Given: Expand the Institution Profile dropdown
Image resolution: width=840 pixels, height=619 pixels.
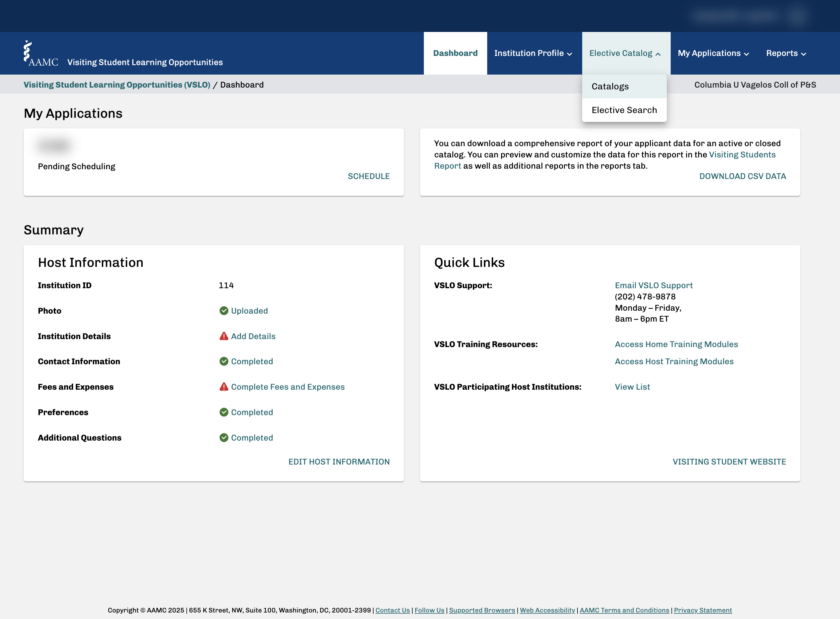Looking at the screenshot, I should [533, 53].
